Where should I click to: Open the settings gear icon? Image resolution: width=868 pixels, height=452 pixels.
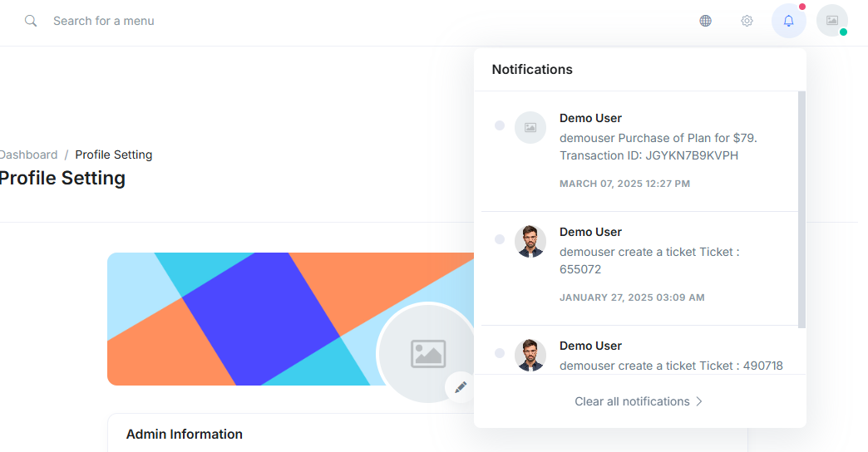click(x=747, y=21)
